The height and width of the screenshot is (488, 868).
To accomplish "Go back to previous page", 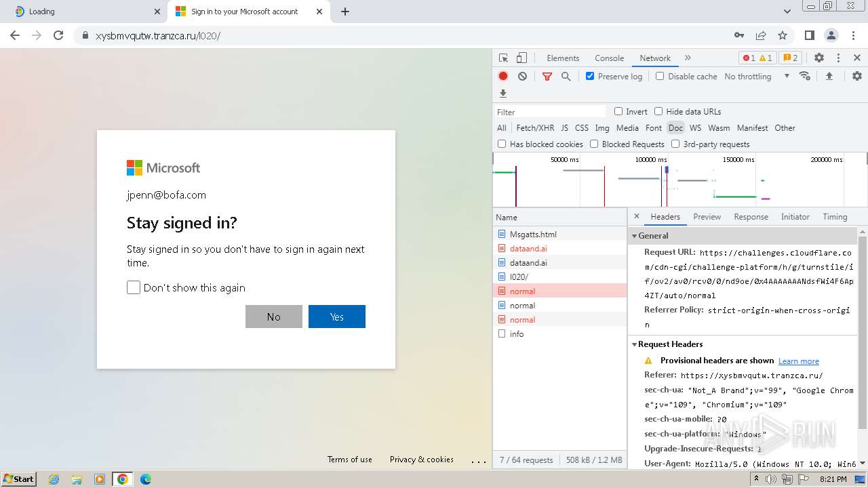I will coord(15,35).
